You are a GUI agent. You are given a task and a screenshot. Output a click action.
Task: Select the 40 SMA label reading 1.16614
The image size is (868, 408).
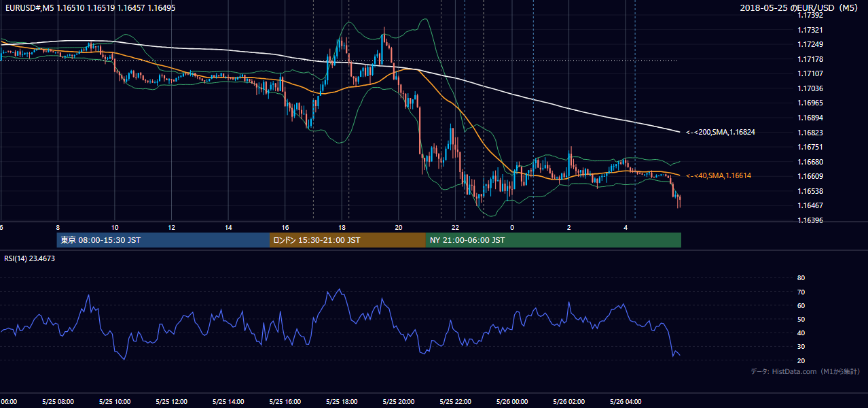coord(719,175)
